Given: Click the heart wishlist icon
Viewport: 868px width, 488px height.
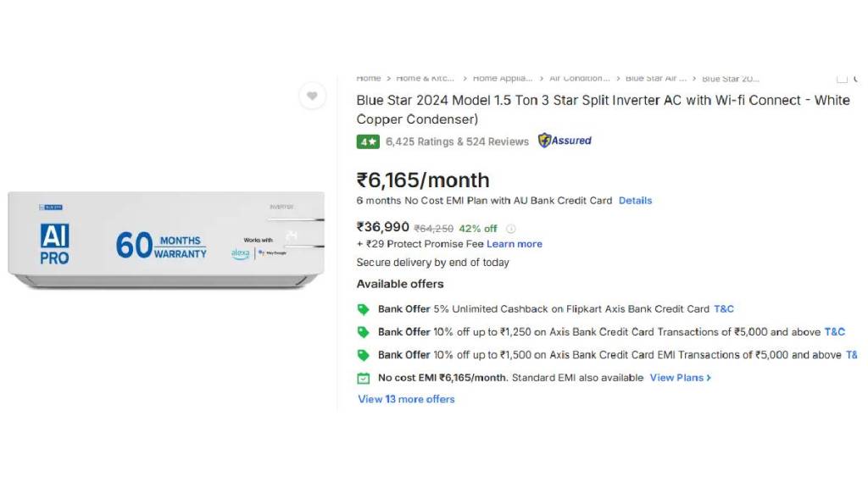Looking at the screenshot, I should pyautogui.click(x=312, y=96).
